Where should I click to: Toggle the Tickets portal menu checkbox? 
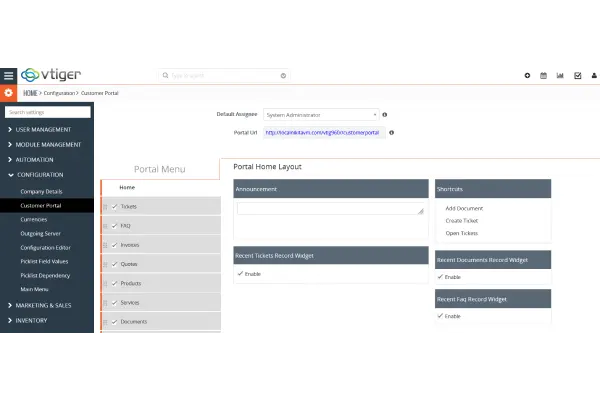(115, 206)
